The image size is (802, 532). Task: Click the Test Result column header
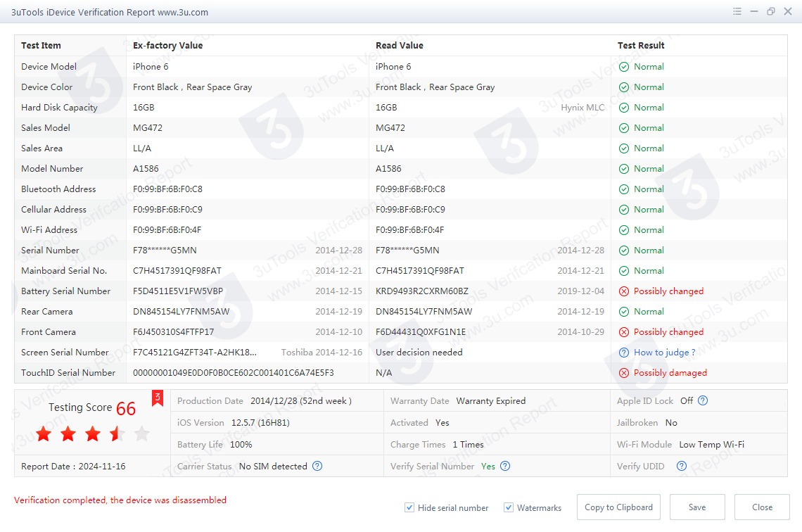click(x=641, y=46)
